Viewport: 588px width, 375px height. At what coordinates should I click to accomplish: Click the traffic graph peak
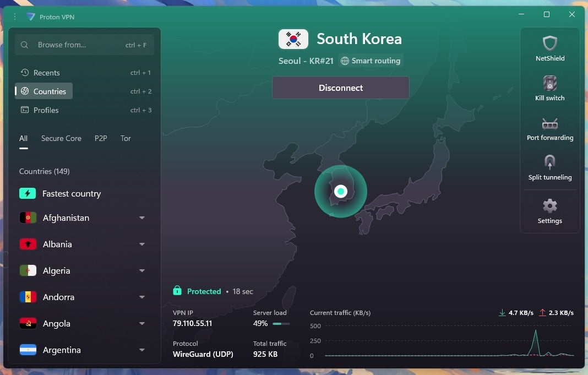(x=536, y=331)
